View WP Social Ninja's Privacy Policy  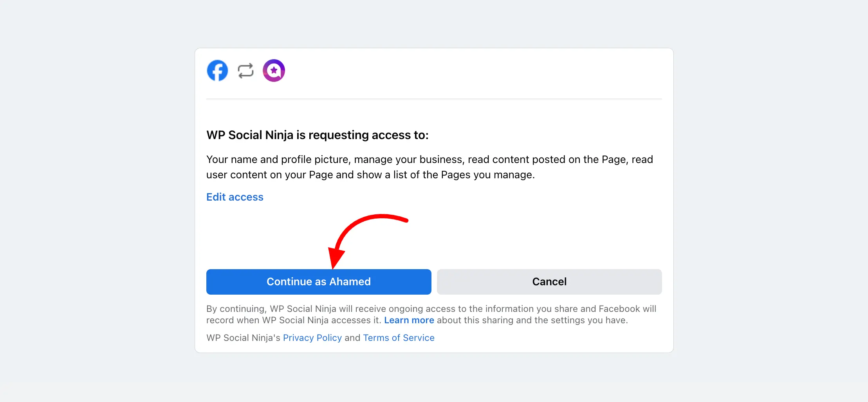tap(312, 338)
